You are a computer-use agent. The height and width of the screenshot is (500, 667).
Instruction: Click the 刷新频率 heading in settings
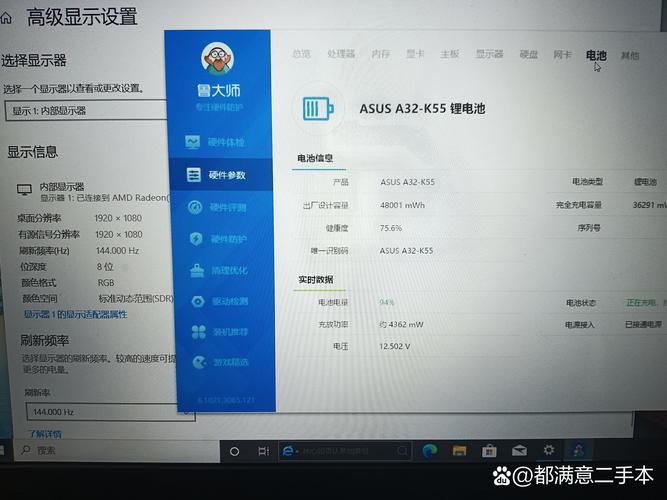click(x=45, y=340)
